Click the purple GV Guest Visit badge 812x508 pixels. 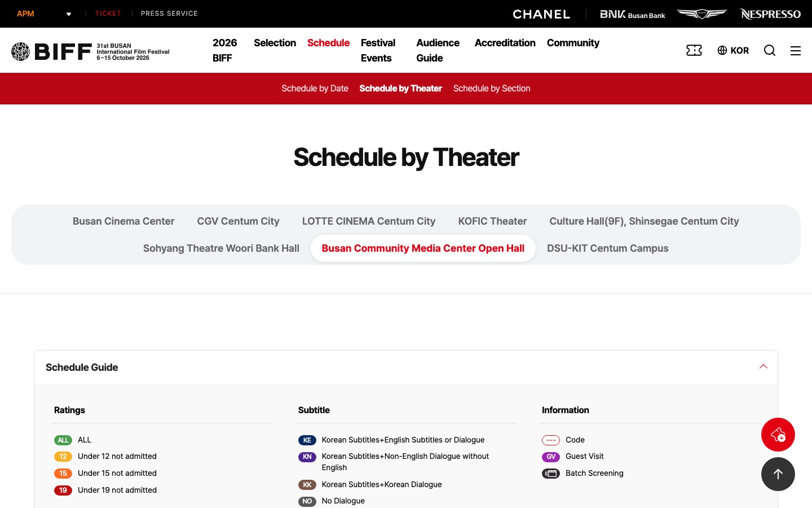point(551,457)
